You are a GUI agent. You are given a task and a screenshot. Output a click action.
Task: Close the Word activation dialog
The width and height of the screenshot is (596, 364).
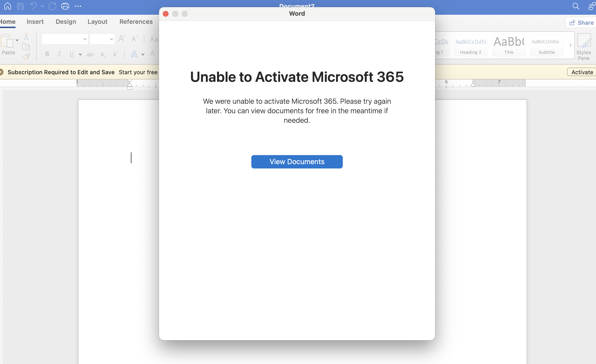click(166, 14)
